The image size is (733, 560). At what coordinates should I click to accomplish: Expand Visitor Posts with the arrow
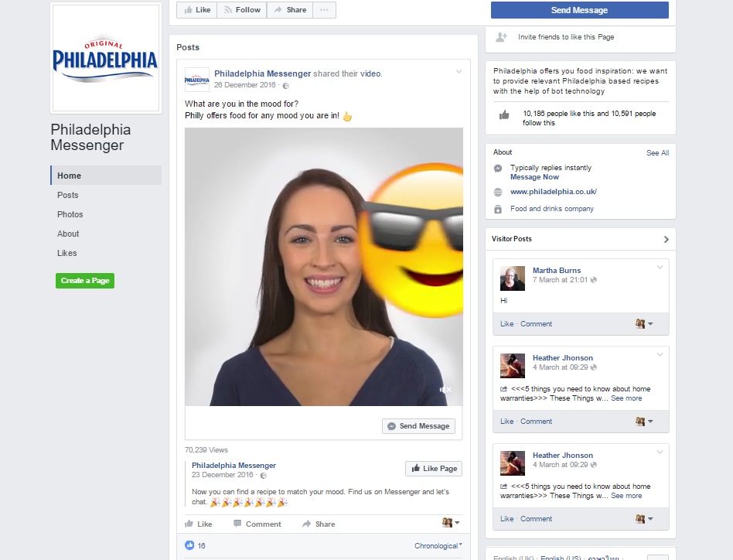tap(667, 239)
